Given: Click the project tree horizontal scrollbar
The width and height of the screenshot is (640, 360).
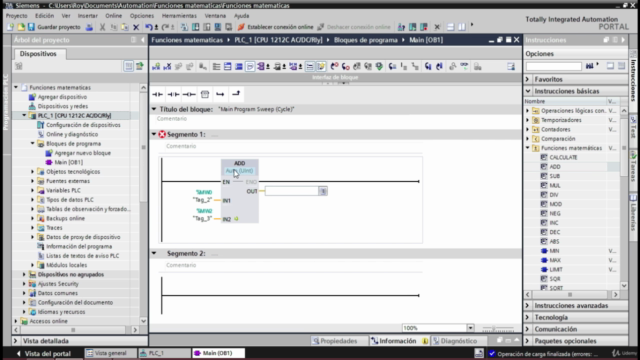Looking at the screenshot, I should pos(73,329).
